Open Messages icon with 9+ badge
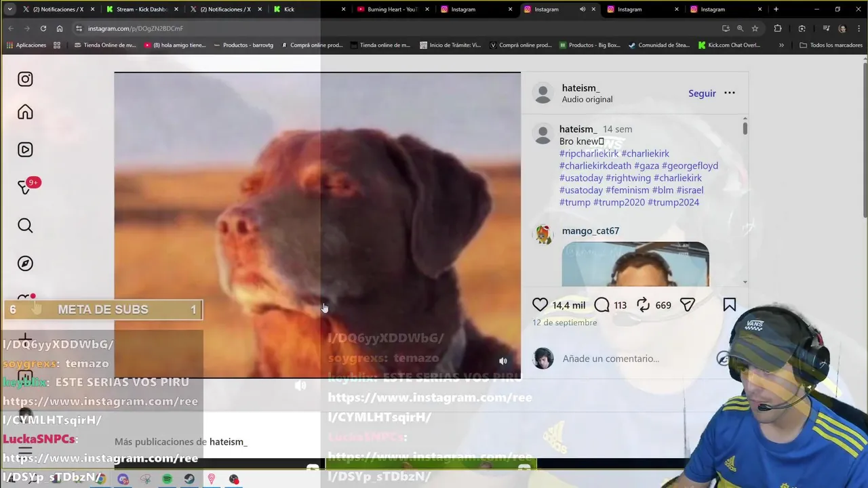 pyautogui.click(x=25, y=188)
